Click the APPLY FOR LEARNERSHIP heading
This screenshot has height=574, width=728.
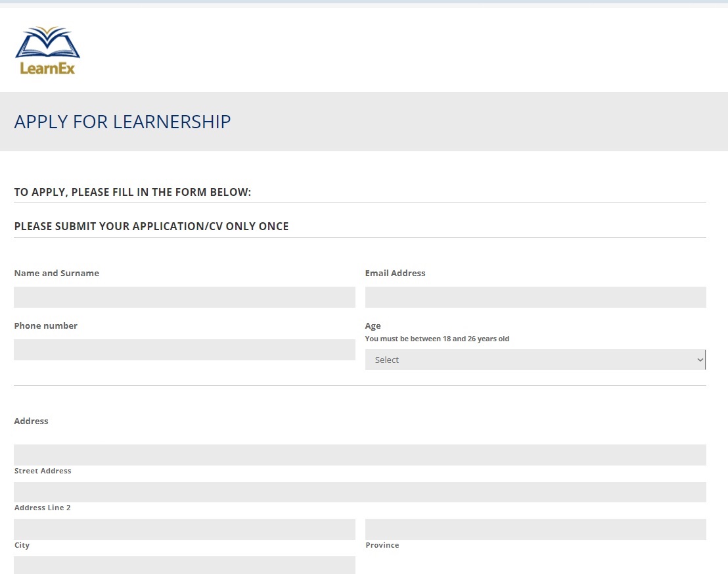[x=122, y=122]
